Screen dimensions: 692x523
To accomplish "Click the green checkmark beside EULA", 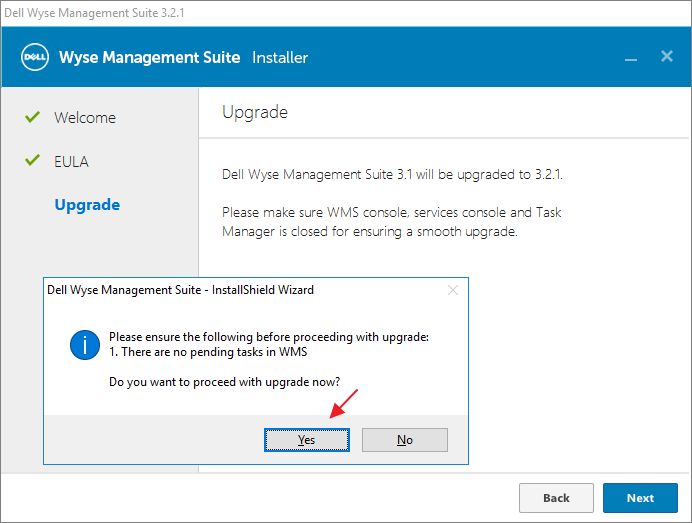I will coord(31,160).
